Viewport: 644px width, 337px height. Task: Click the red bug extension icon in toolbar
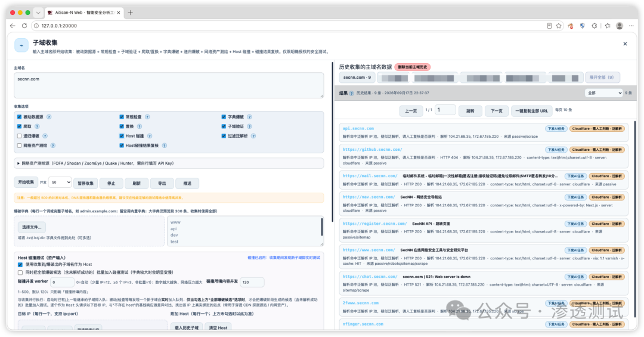pos(571,26)
